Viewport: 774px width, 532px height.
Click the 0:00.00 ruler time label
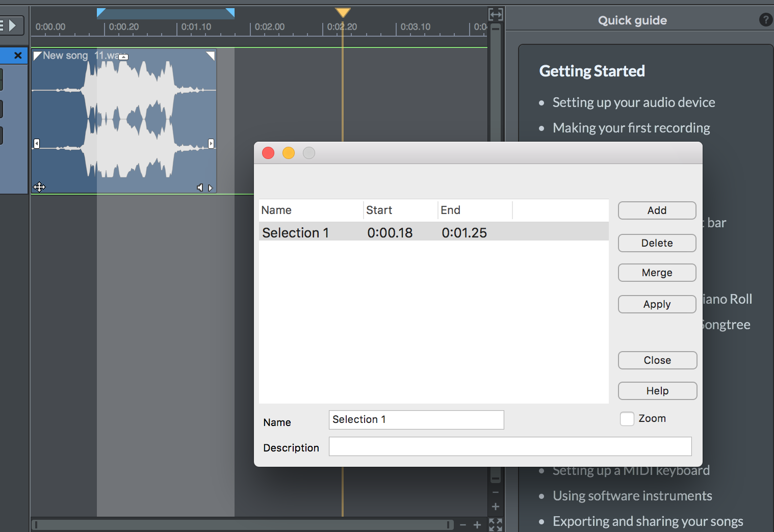point(50,27)
